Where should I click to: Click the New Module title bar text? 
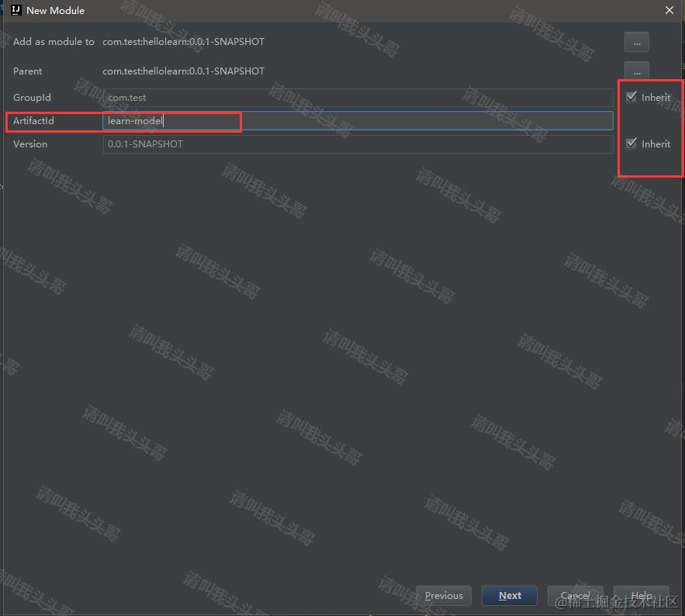coord(54,10)
